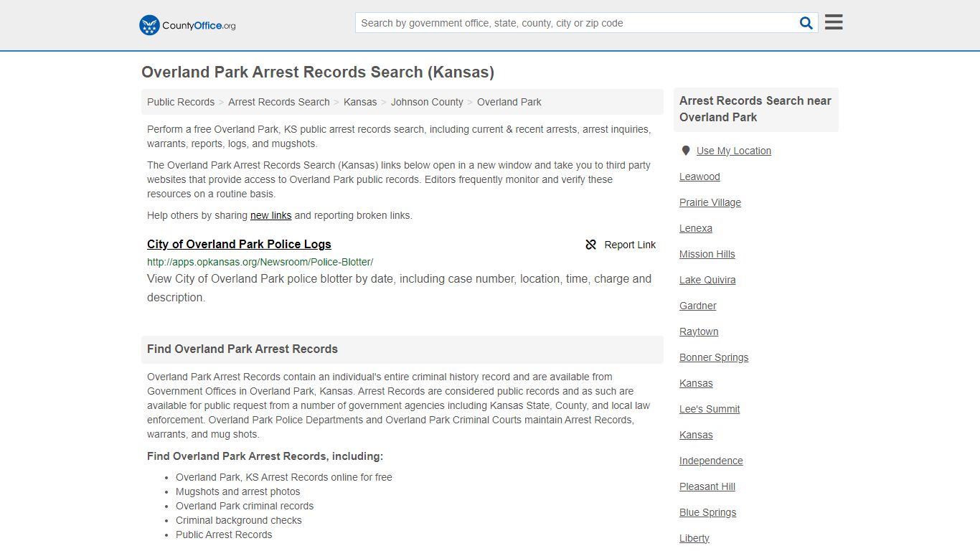The width and height of the screenshot is (980, 551).
Task: Open Leawood arrest records link
Action: click(699, 176)
